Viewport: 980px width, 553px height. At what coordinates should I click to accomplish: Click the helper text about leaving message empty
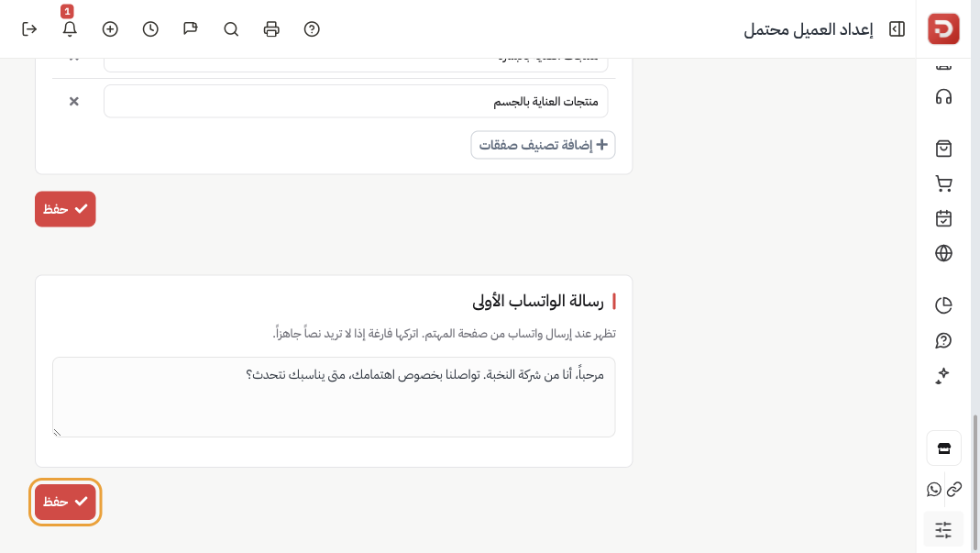(x=445, y=334)
